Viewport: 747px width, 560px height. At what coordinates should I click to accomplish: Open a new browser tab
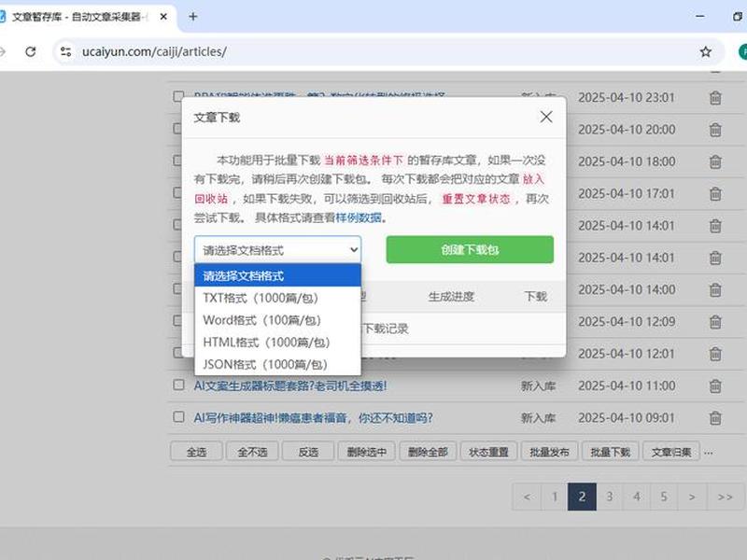193,17
